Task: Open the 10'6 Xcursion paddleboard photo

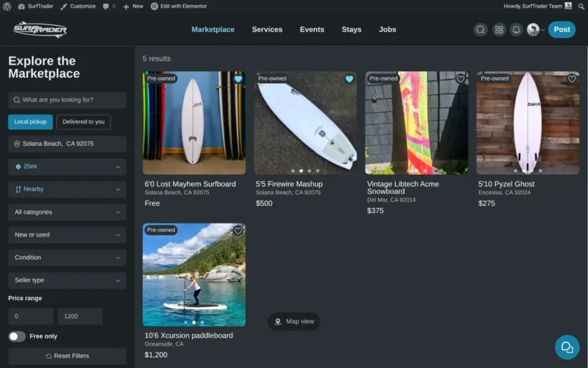Action: click(x=194, y=275)
